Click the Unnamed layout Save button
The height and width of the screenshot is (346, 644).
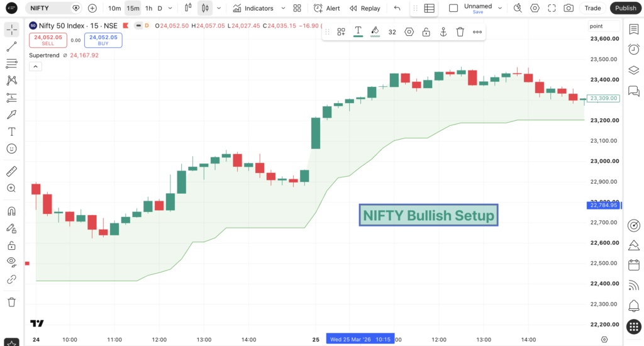(478, 12)
